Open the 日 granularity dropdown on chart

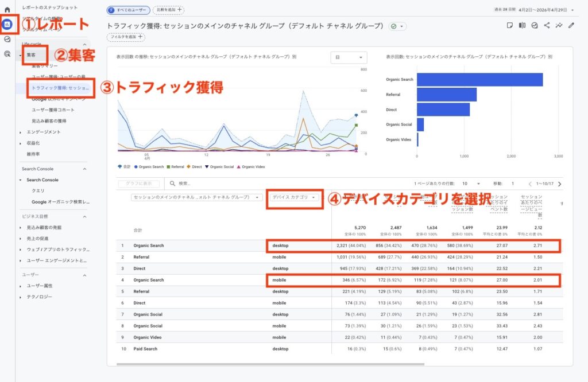(349, 57)
